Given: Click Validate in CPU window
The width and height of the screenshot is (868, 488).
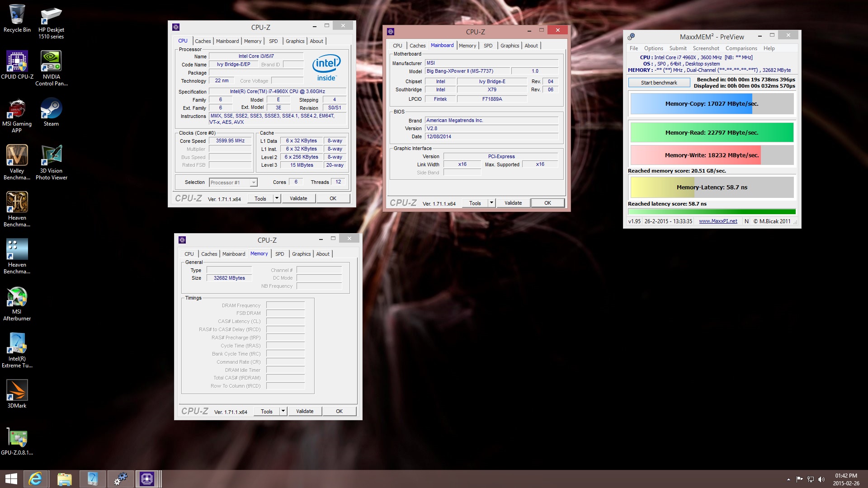Looking at the screenshot, I should [298, 198].
